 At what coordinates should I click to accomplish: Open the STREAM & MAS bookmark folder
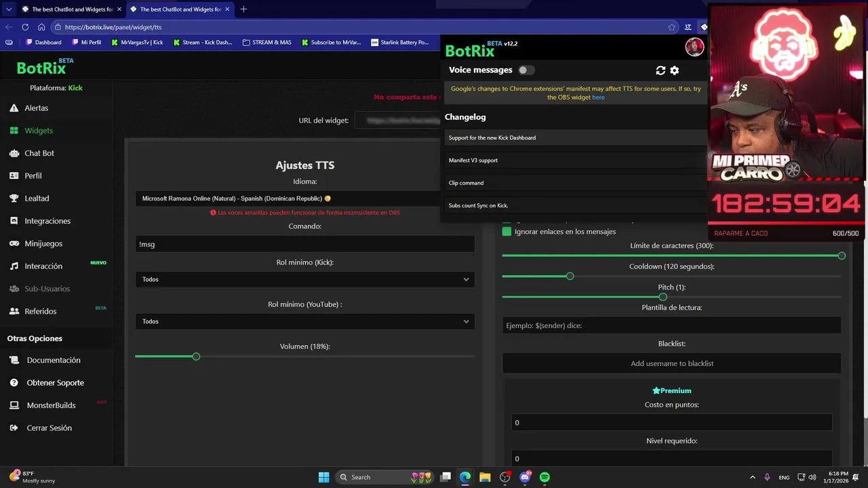pos(267,42)
